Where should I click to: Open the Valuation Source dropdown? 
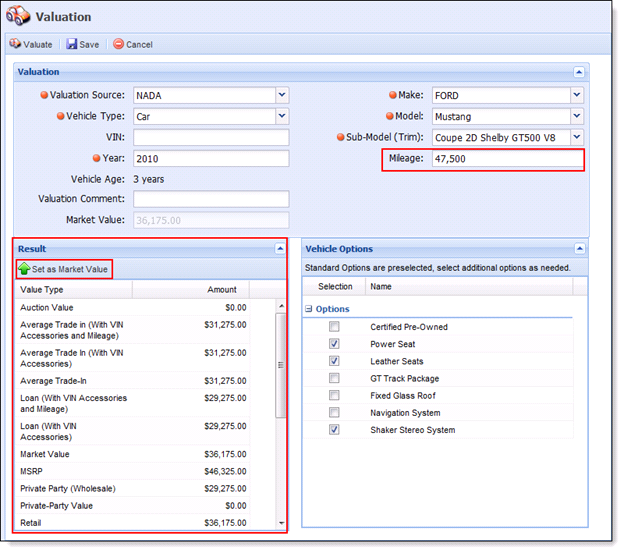[x=282, y=95]
